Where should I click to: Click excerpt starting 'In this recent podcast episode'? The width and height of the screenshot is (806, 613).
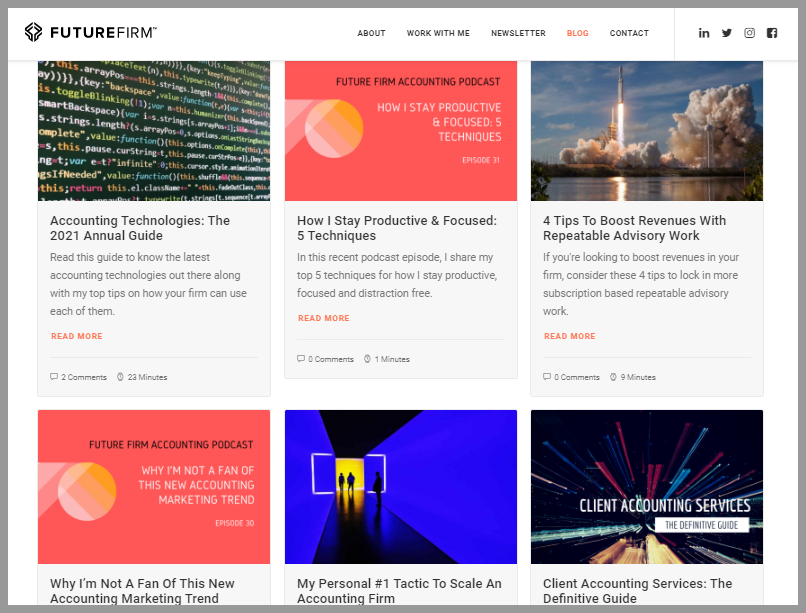(x=397, y=275)
